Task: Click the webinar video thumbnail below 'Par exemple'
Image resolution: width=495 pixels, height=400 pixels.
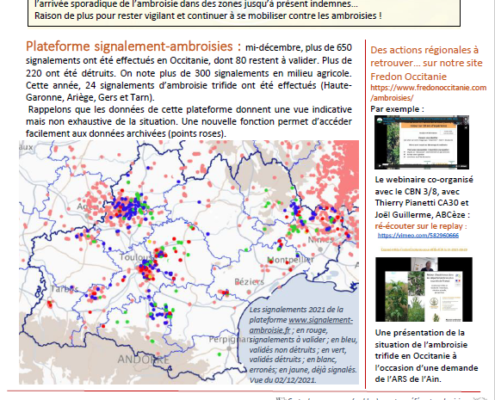Action: pyautogui.click(x=421, y=142)
